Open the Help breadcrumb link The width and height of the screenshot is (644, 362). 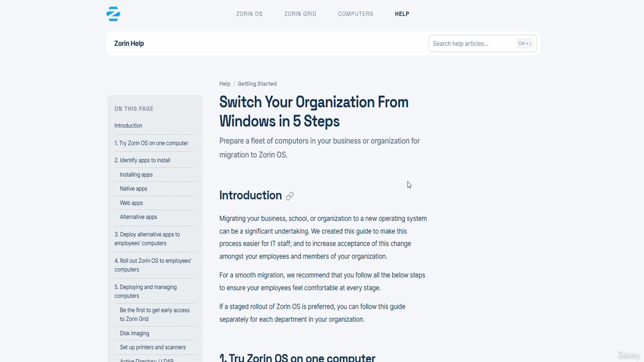tap(225, 84)
